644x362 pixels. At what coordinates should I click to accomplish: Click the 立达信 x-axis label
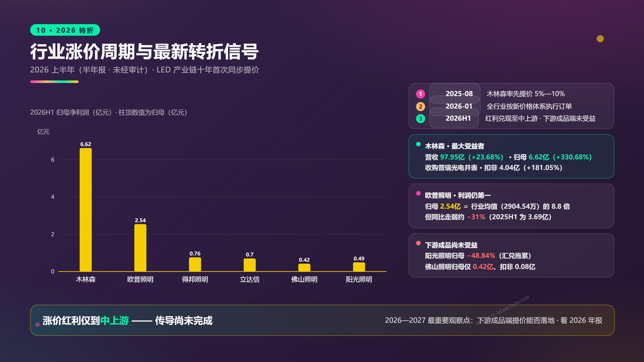point(250,280)
